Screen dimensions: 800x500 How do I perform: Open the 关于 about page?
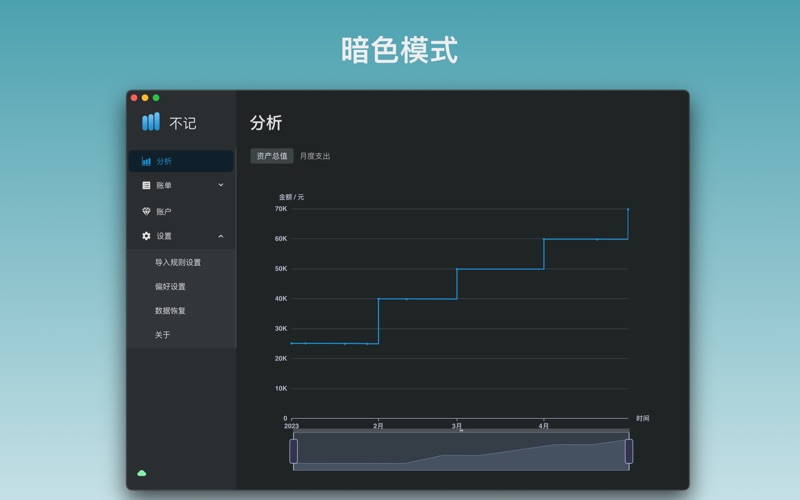pyautogui.click(x=162, y=335)
